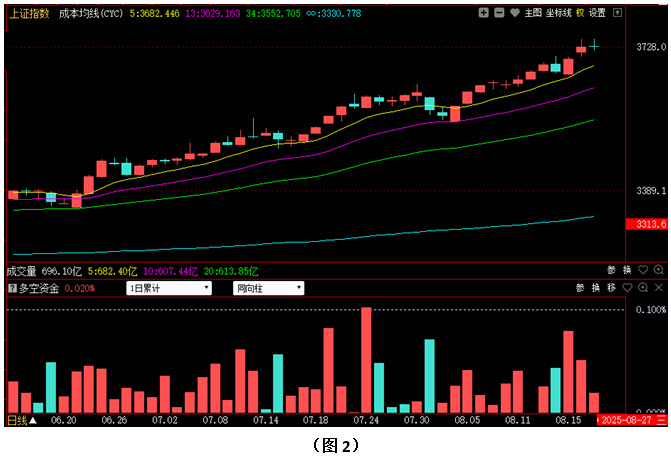Click the question mark help icon beside 多空资金

point(12,288)
